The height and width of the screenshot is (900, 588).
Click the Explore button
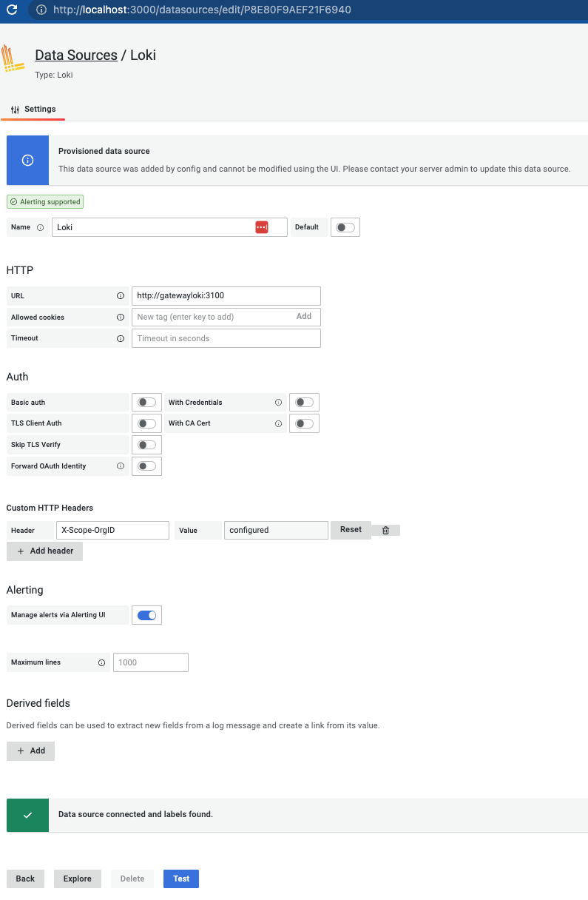[x=78, y=879]
